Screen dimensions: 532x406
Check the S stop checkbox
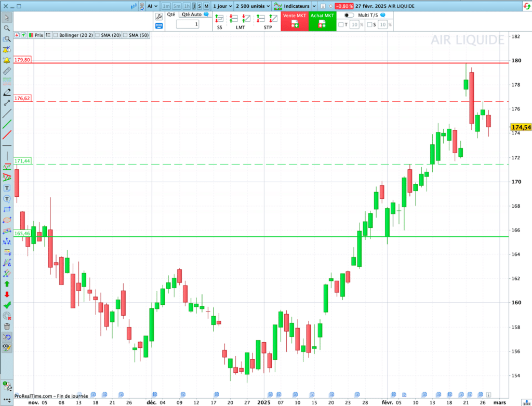[x=369, y=24]
